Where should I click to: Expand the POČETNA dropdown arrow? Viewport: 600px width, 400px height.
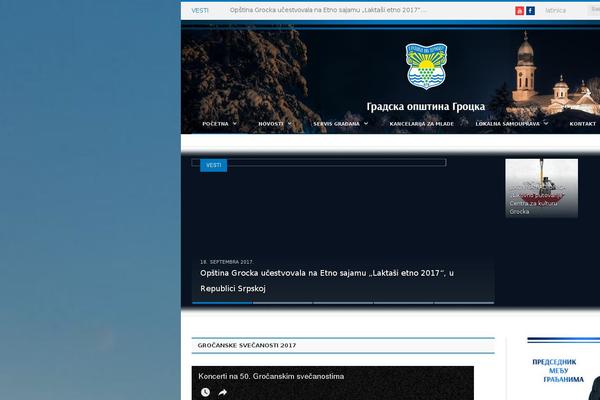(235, 124)
